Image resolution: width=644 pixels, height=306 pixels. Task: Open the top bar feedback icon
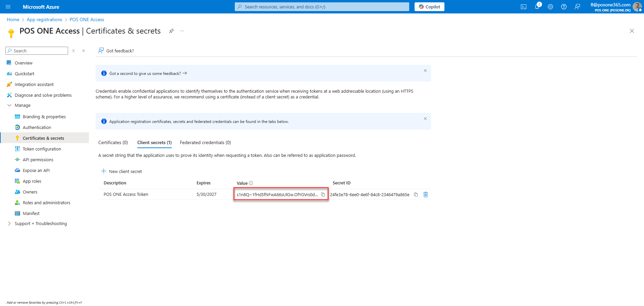(577, 7)
